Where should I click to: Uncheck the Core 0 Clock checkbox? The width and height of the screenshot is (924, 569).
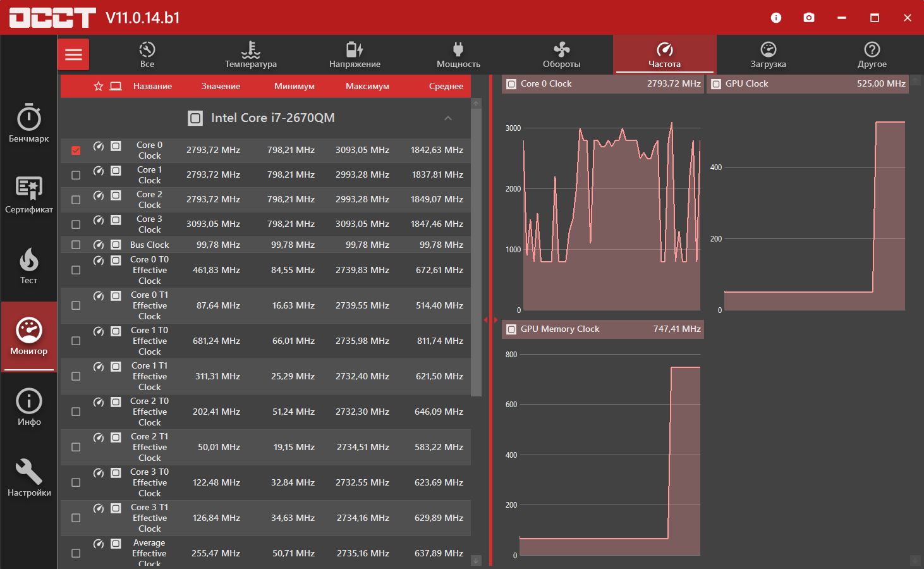tap(76, 150)
